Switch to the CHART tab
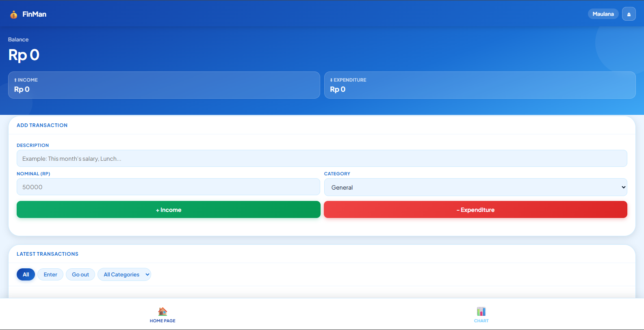644x330 pixels. (481, 315)
